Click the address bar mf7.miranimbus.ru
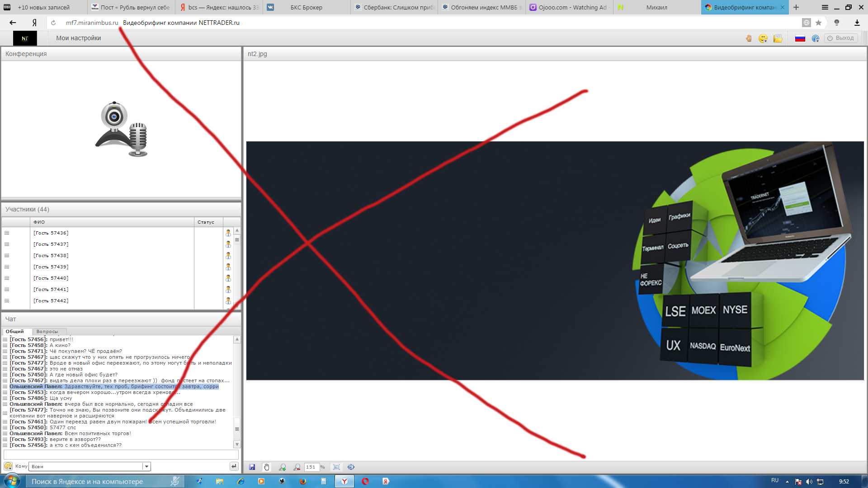This screenshot has width=868, height=488. pyautogui.click(x=92, y=23)
